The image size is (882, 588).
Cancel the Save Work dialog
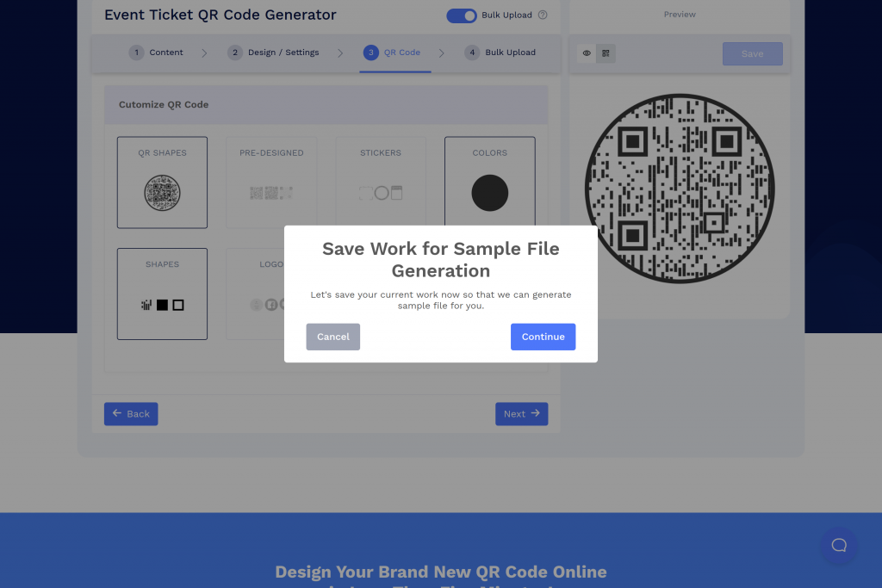pyautogui.click(x=332, y=337)
